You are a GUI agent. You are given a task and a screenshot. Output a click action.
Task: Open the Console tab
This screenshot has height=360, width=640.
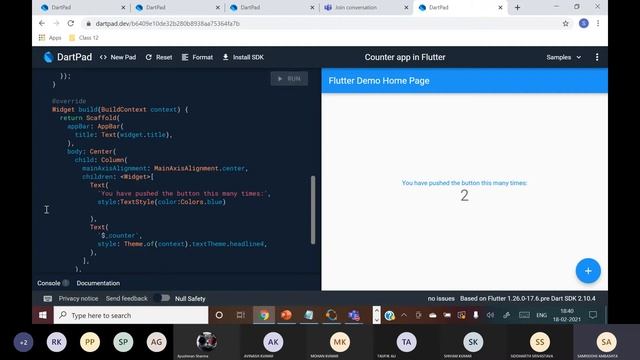[x=49, y=283]
